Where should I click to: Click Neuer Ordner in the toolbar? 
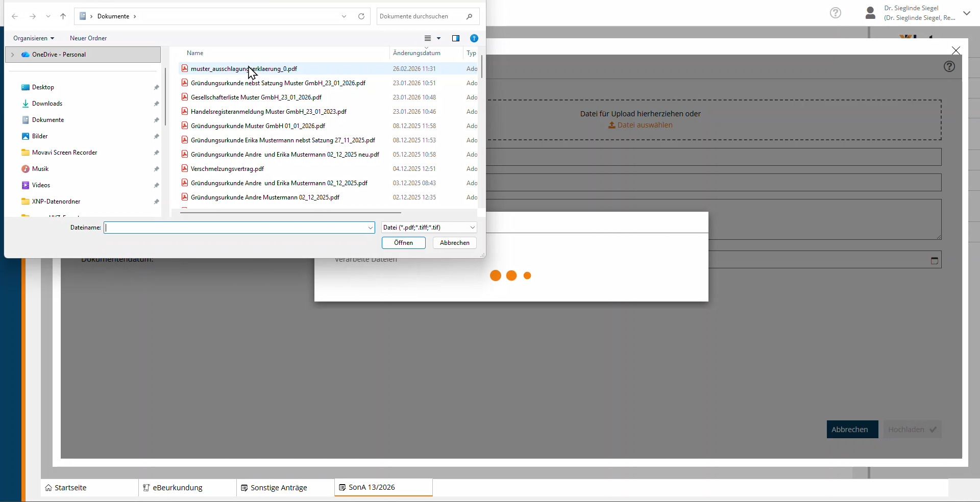pos(88,38)
